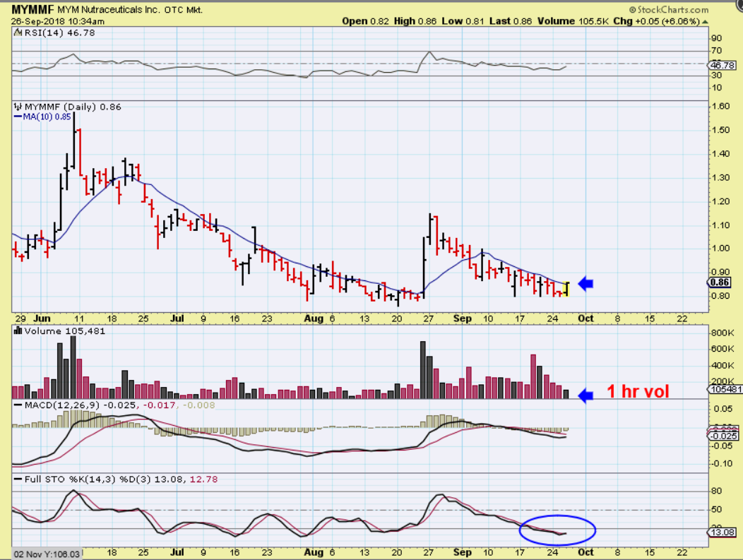743x560 pixels.
Task: Click the 50 level on stochastic axis
Action: [x=716, y=510]
